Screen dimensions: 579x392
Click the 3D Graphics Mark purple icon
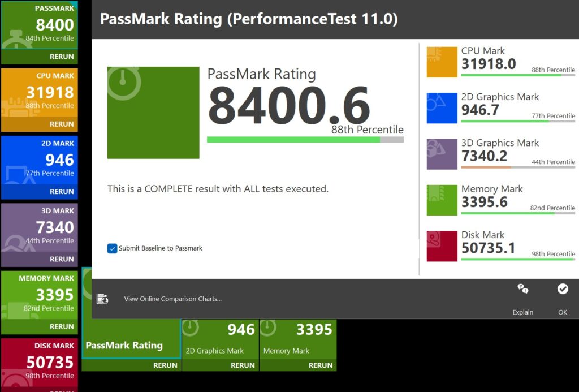(442, 154)
